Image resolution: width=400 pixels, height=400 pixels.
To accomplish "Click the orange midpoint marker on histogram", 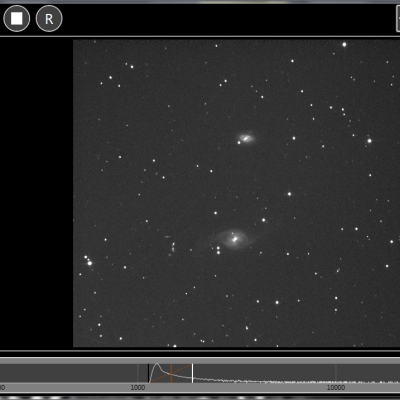I will (171, 373).
